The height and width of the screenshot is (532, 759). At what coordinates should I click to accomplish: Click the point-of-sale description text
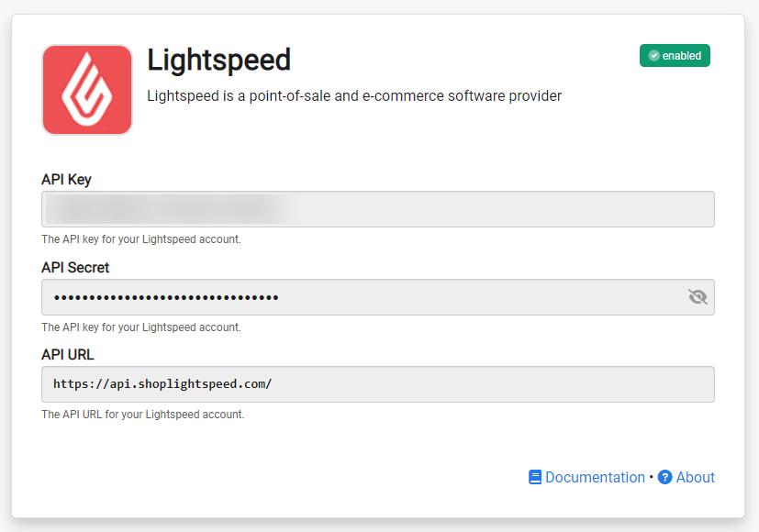[354, 95]
